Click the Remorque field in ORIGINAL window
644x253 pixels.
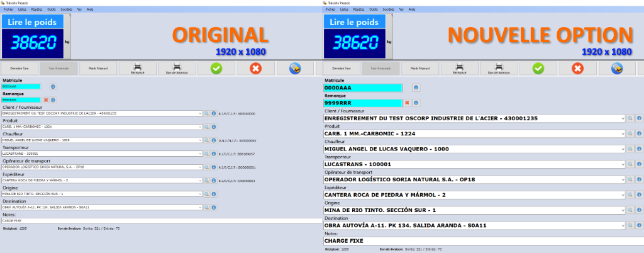[21, 100]
